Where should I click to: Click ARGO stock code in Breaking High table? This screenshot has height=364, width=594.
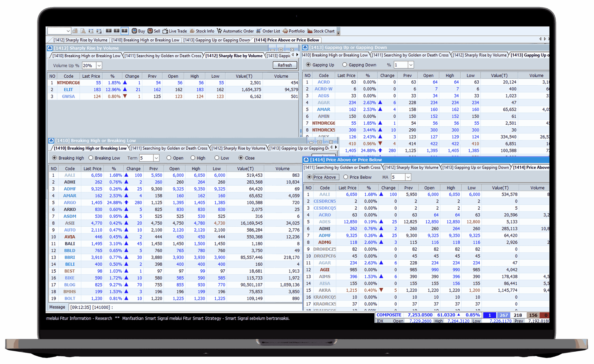pos(70,203)
